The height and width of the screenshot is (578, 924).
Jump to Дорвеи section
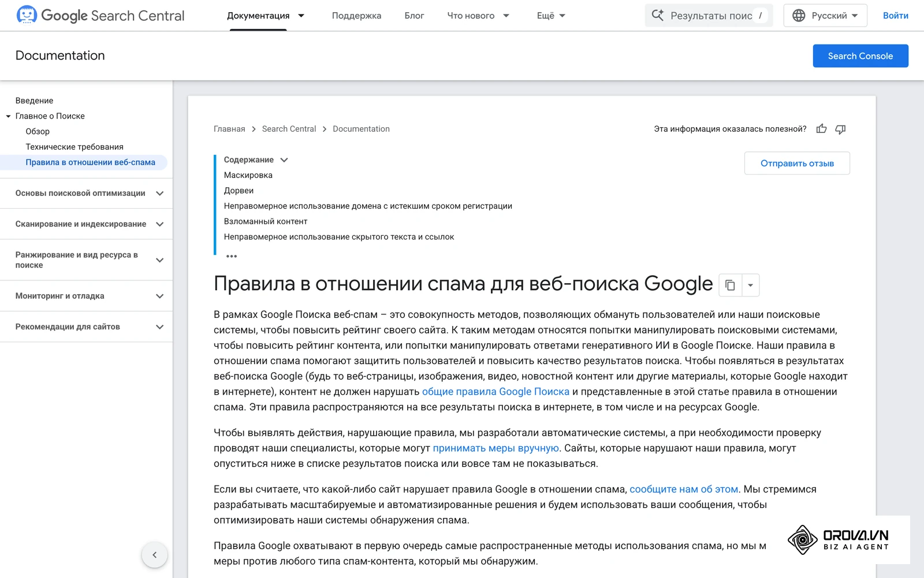click(x=239, y=191)
